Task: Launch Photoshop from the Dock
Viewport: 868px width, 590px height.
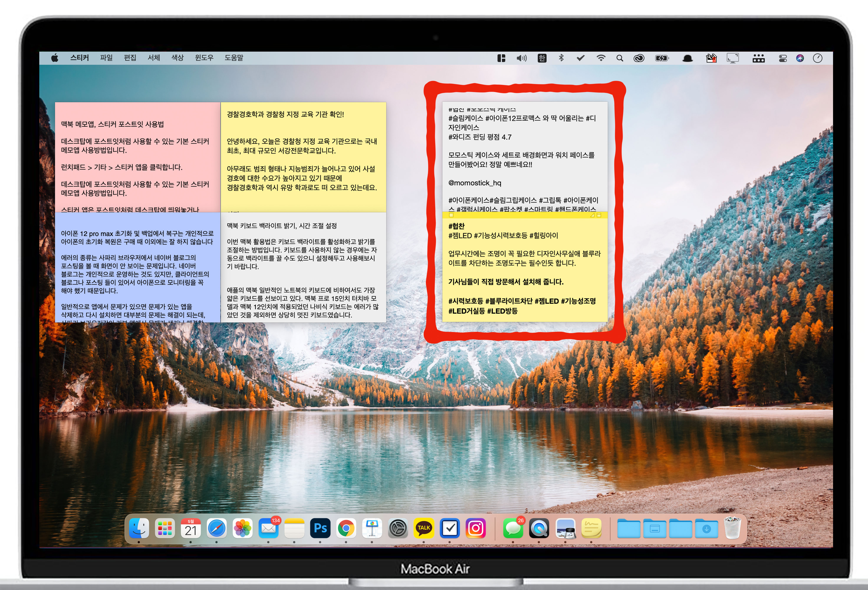Action: coord(320,528)
